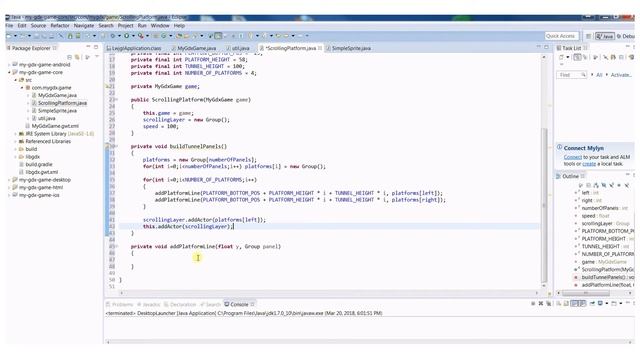Click Display Selected Console monitor icon

600,303
